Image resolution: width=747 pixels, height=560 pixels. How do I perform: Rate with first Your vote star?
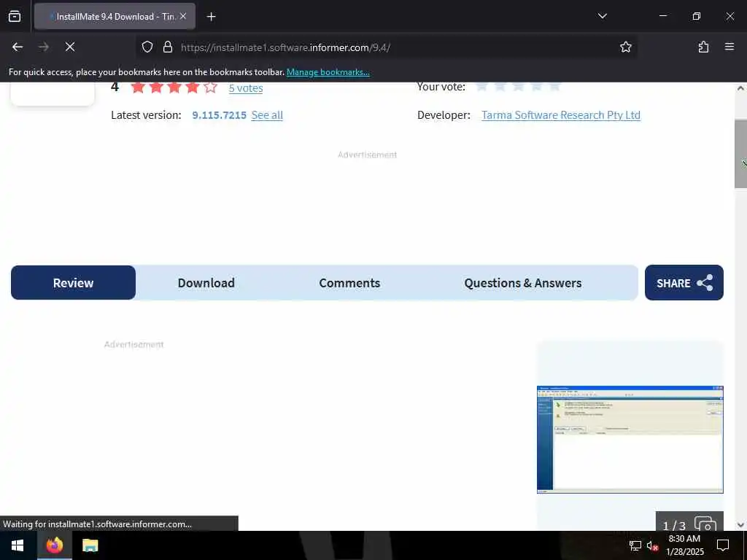click(x=481, y=86)
